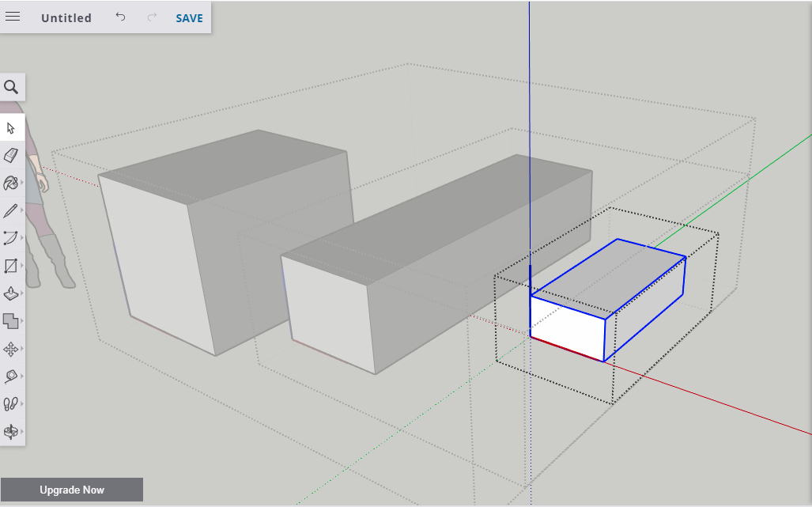The width and height of the screenshot is (812, 507).
Task: Open the Solid tools icon
Action: pyautogui.click(x=10, y=321)
